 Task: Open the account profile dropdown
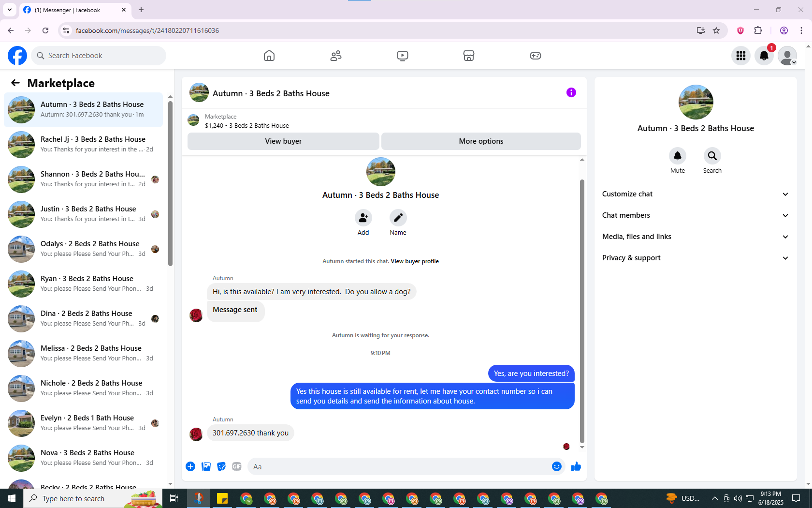[x=787, y=56]
